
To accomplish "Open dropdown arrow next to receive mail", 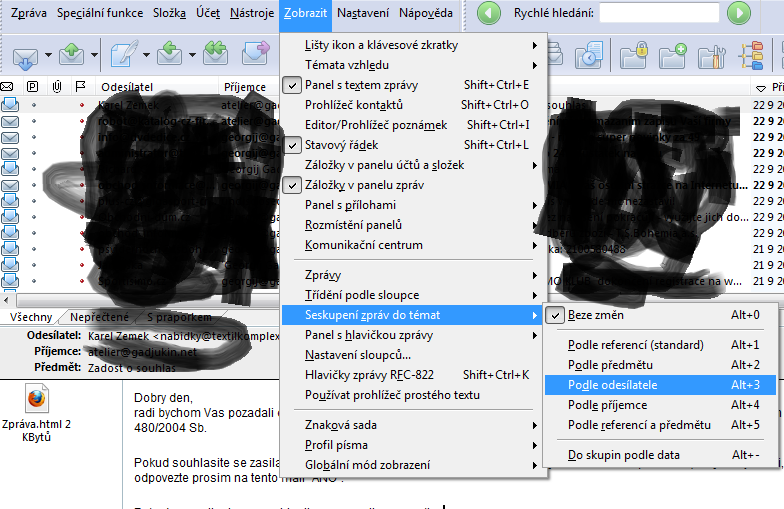I will click(48, 54).
